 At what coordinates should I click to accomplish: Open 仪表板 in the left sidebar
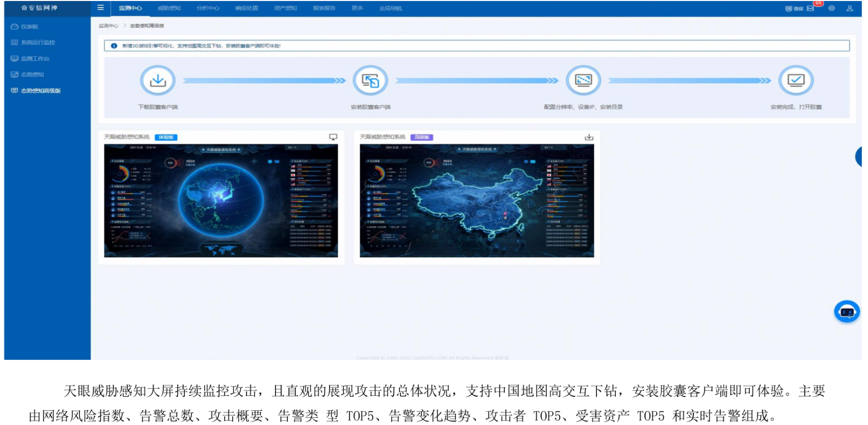coord(29,26)
